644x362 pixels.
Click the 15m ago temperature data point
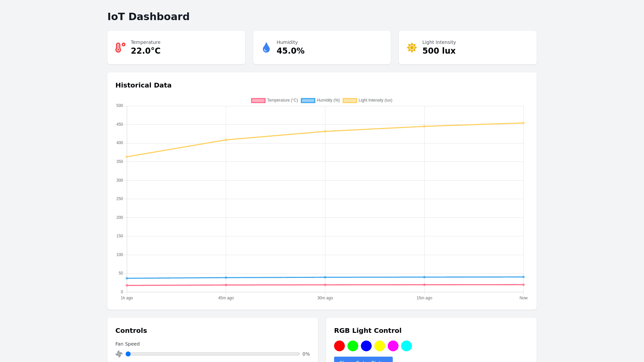point(424,285)
